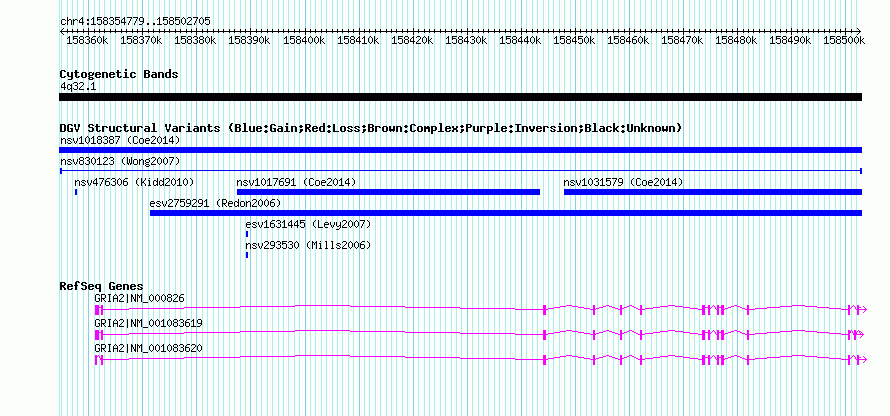Screen dimensions: 890x416
Task: Click the small blue mark under esv1631445
Action: click(247, 234)
